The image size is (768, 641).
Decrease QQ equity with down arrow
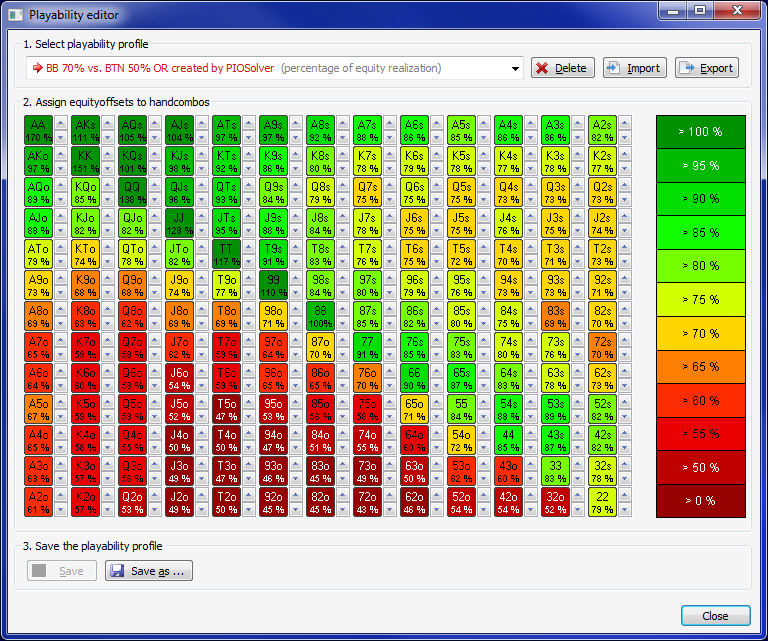tap(155, 199)
